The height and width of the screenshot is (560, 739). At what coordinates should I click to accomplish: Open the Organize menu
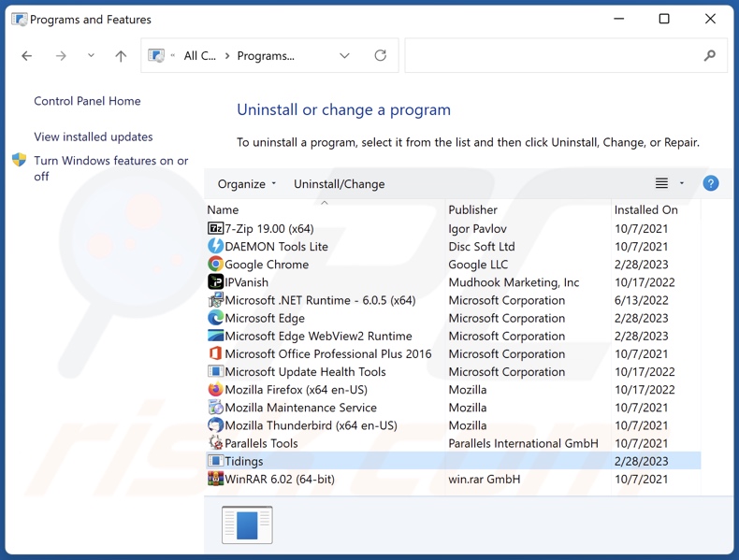point(247,183)
